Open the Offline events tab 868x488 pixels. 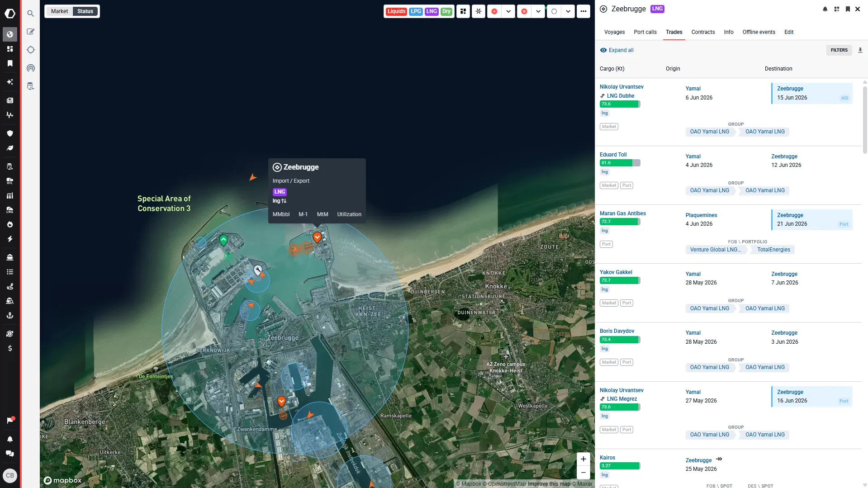point(759,32)
